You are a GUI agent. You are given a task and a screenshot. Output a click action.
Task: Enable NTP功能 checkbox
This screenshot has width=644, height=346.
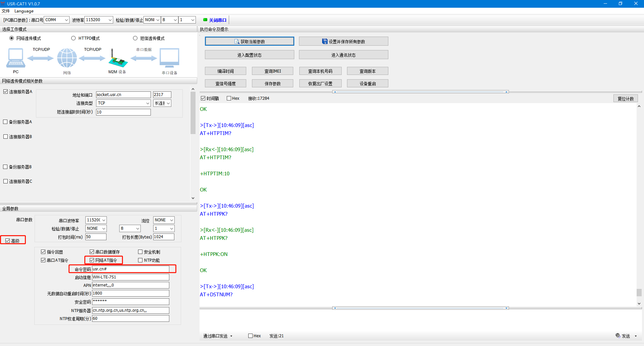tap(140, 260)
